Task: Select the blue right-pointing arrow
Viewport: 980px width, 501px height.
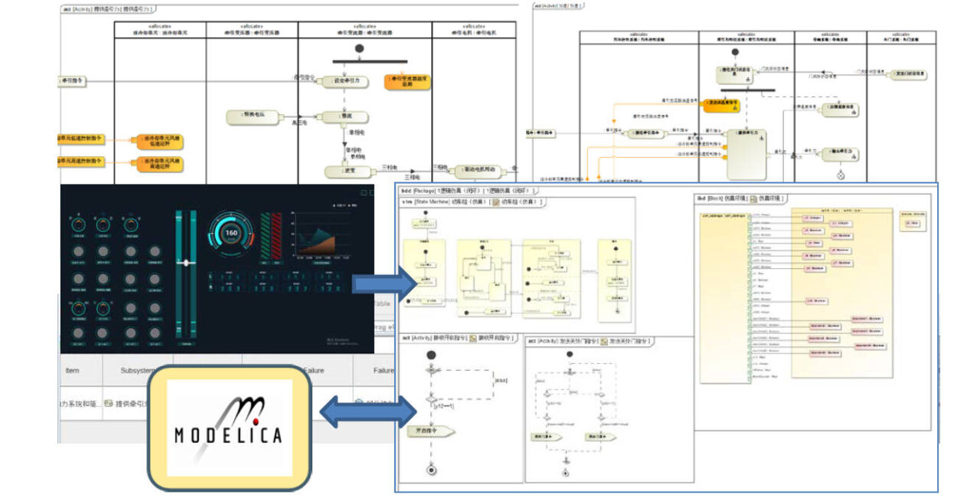Action: [386, 283]
